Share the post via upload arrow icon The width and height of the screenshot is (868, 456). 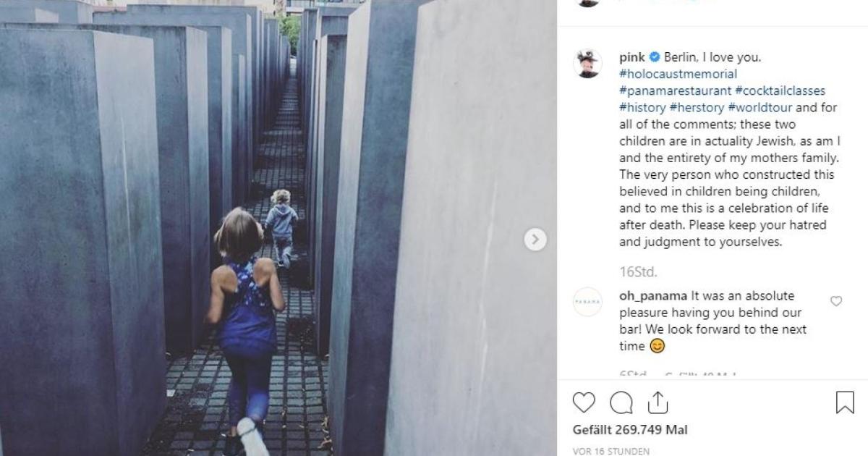(x=658, y=402)
